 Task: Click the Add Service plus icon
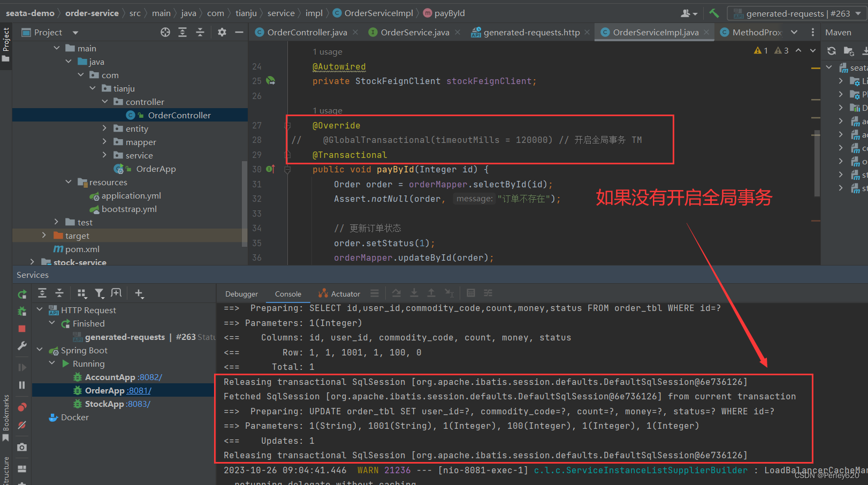(x=139, y=293)
